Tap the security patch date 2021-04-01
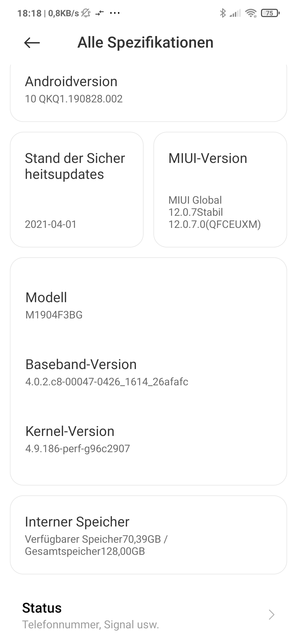 51,224
